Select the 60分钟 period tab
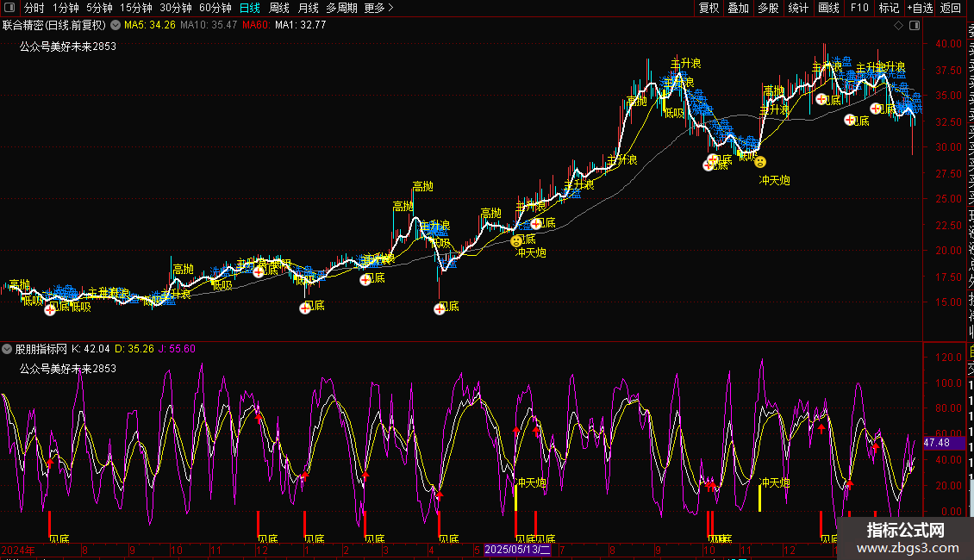Image resolution: width=974 pixels, height=560 pixels. pos(215,8)
